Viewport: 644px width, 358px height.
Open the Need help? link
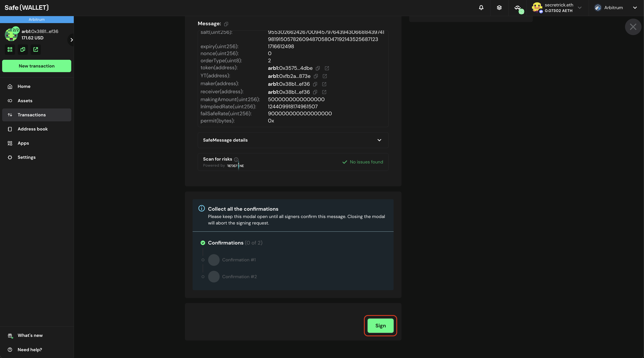tap(30, 350)
